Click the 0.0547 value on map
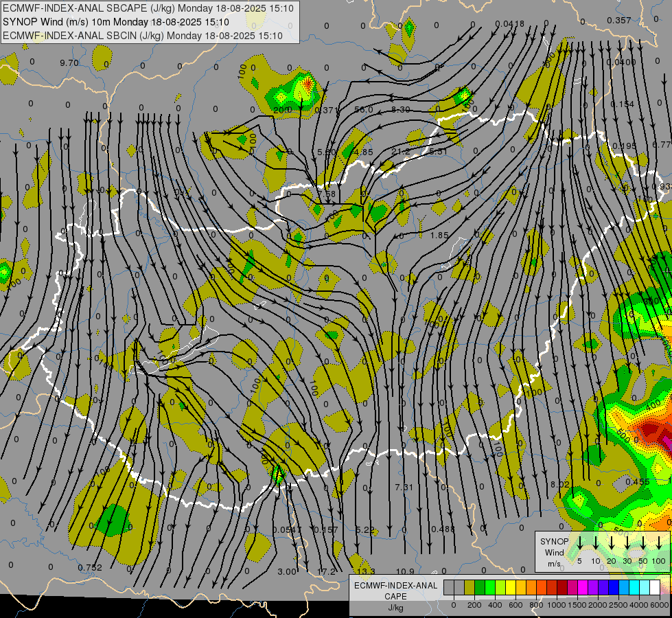This screenshot has height=618, width=672. pyautogui.click(x=287, y=530)
